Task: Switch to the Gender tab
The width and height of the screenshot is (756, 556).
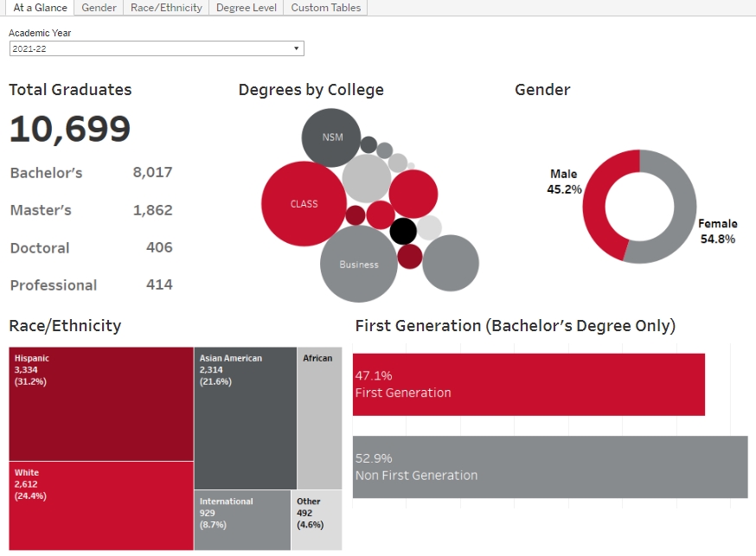Action: point(99,8)
